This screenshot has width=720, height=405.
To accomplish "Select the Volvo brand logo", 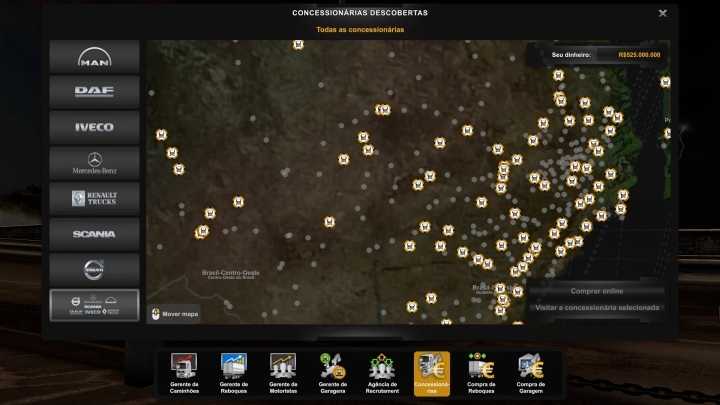I will tap(94, 270).
